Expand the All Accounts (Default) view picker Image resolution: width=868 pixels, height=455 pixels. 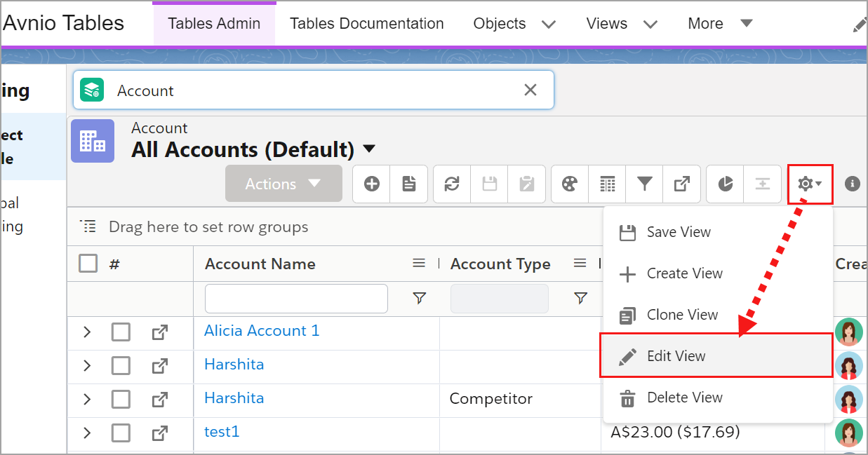tap(369, 149)
